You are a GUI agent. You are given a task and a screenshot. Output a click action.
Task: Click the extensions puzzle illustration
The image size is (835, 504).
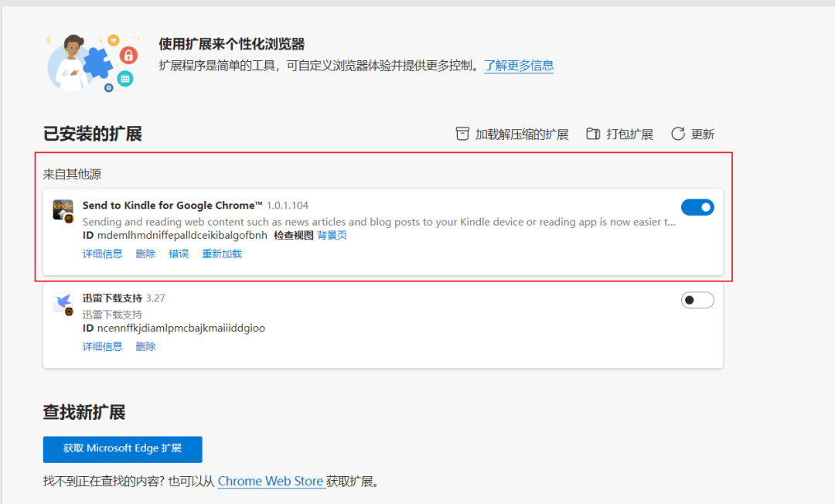pyautogui.click(x=92, y=63)
